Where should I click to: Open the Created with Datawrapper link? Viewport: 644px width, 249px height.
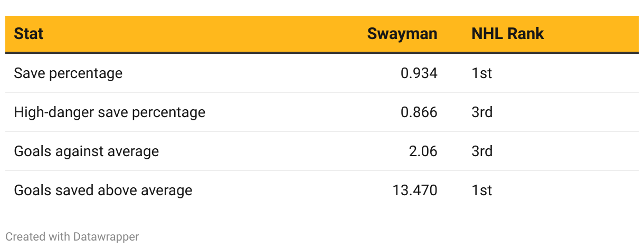click(72, 237)
